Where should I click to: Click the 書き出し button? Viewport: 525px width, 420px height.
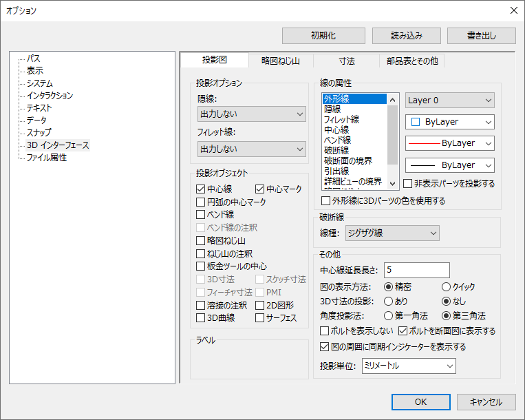click(x=482, y=36)
